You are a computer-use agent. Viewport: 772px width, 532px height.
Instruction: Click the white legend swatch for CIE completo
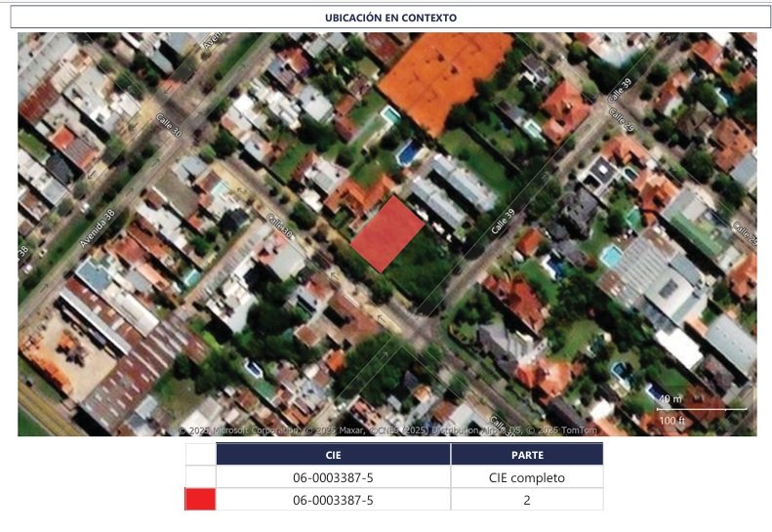pos(200,477)
